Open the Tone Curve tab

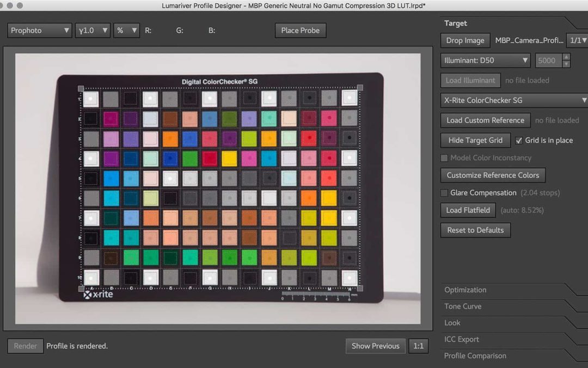point(463,306)
